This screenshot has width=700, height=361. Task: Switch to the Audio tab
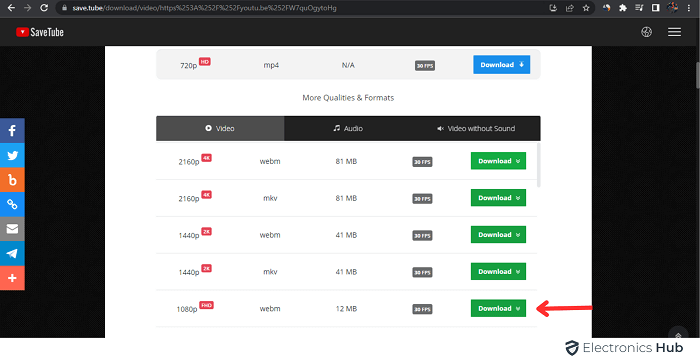coord(348,129)
